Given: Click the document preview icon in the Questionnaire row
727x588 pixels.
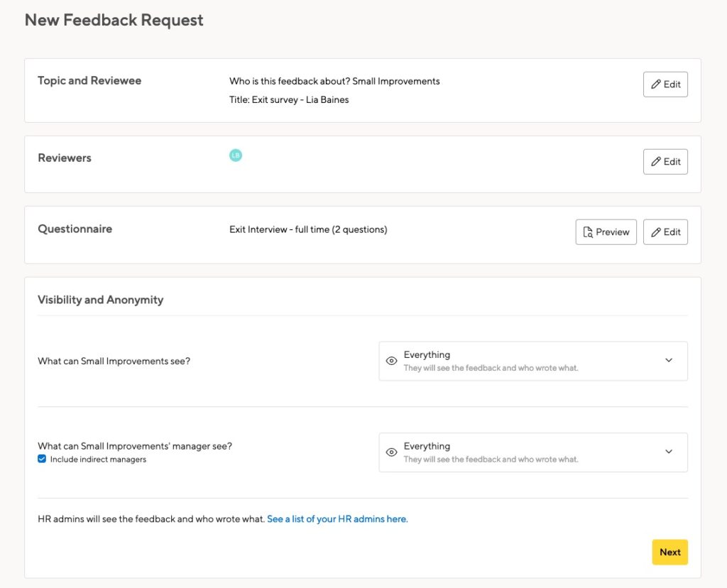Looking at the screenshot, I should [587, 232].
